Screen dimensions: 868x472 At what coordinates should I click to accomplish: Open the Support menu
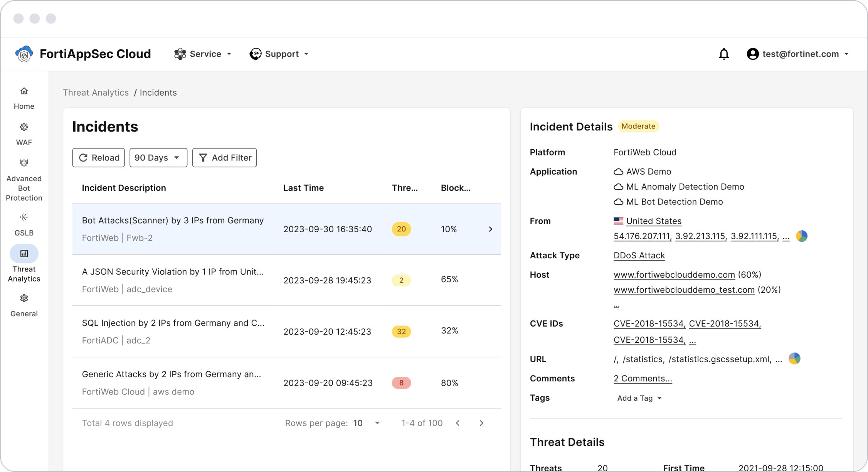tap(279, 54)
